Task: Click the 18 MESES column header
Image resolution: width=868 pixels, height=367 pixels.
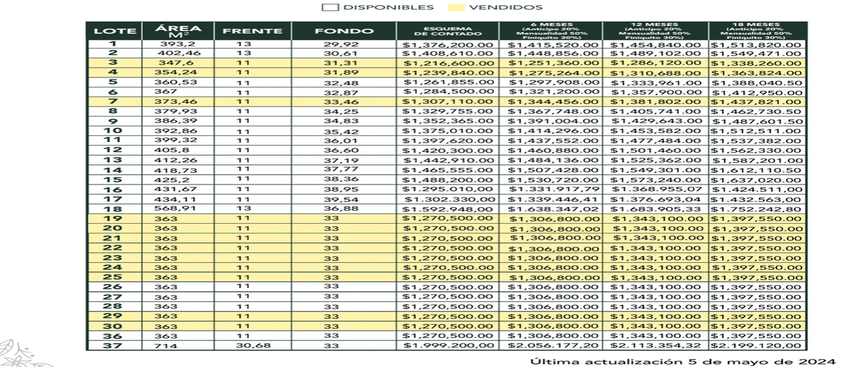Action: [757, 31]
